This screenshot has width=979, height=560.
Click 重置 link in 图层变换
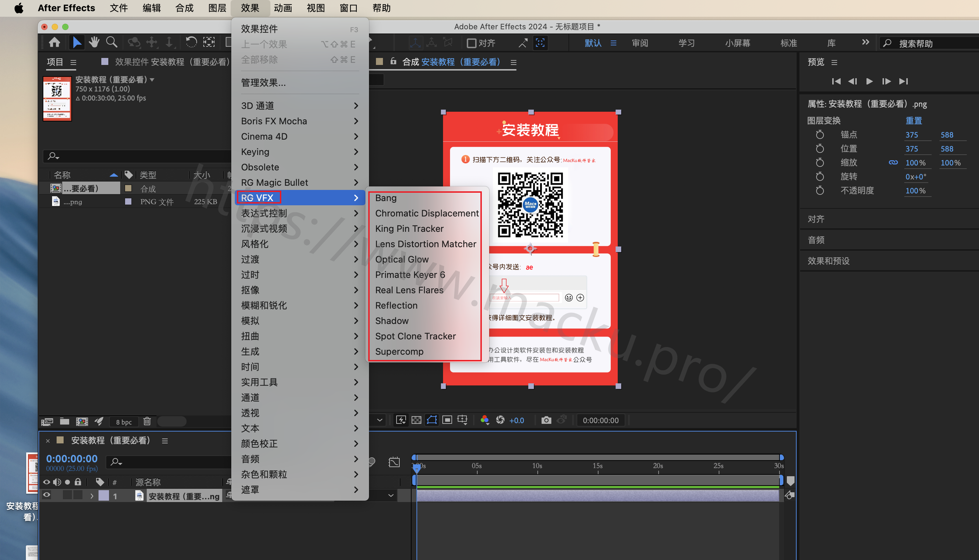[914, 120]
